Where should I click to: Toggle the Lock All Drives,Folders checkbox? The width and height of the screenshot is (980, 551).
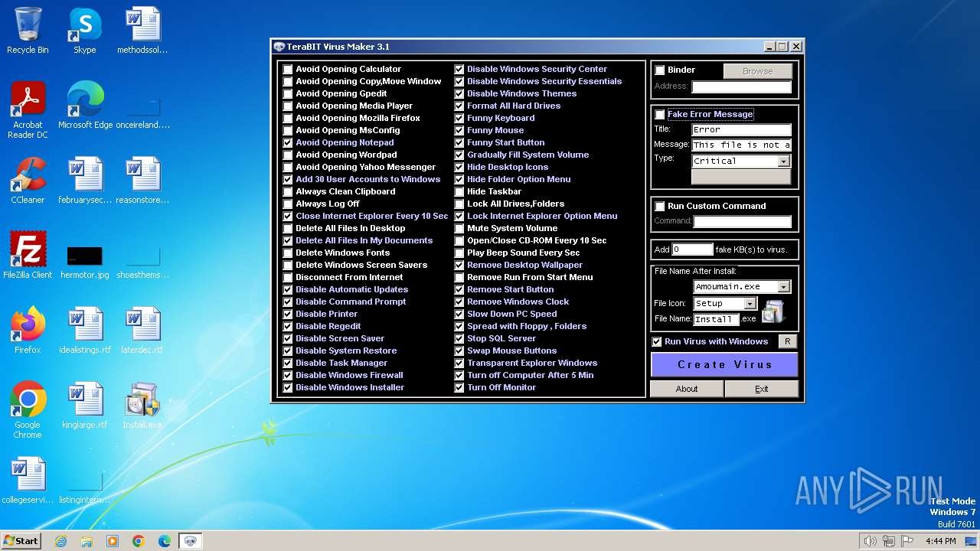[459, 204]
